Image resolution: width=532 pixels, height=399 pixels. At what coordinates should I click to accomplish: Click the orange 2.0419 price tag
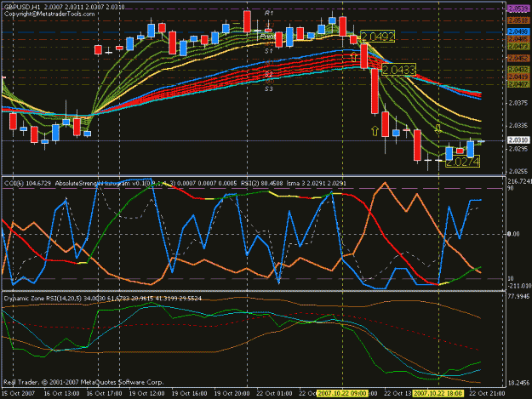(518, 77)
